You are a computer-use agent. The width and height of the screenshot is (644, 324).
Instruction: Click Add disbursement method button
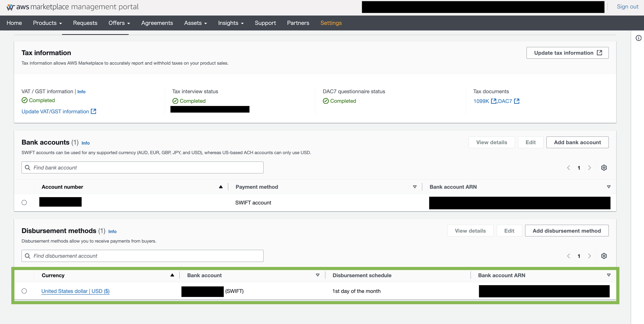(567, 231)
